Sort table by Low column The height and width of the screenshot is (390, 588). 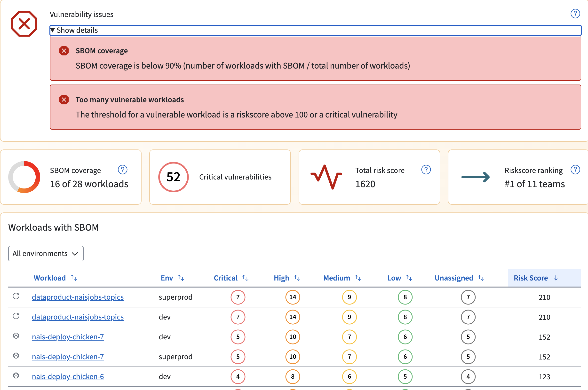tap(400, 278)
